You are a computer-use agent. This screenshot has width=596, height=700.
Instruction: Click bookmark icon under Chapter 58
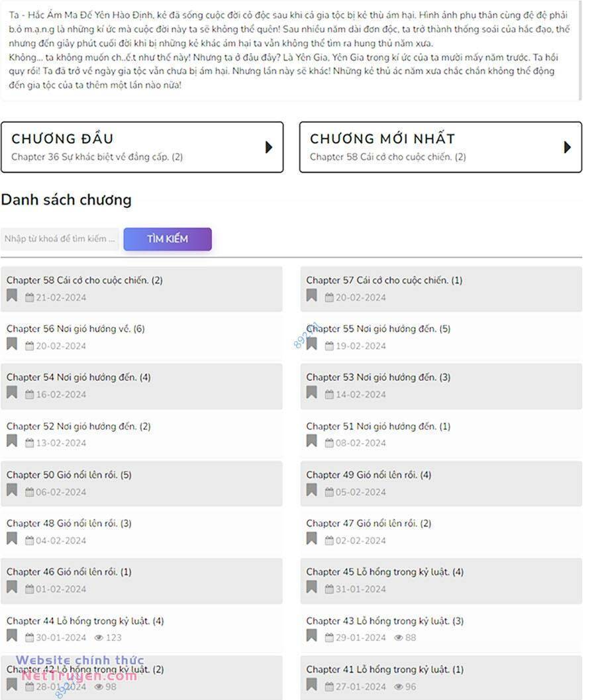point(12,295)
